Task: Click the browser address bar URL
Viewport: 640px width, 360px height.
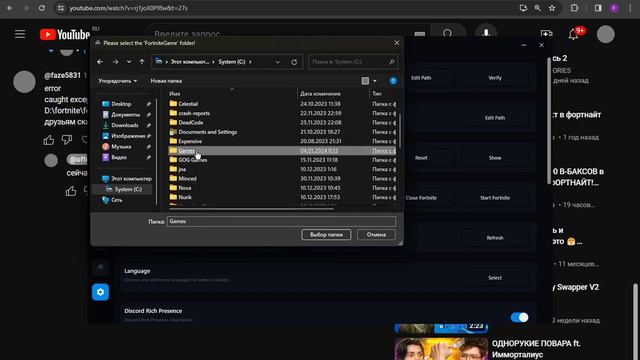Action: click(129, 8)
